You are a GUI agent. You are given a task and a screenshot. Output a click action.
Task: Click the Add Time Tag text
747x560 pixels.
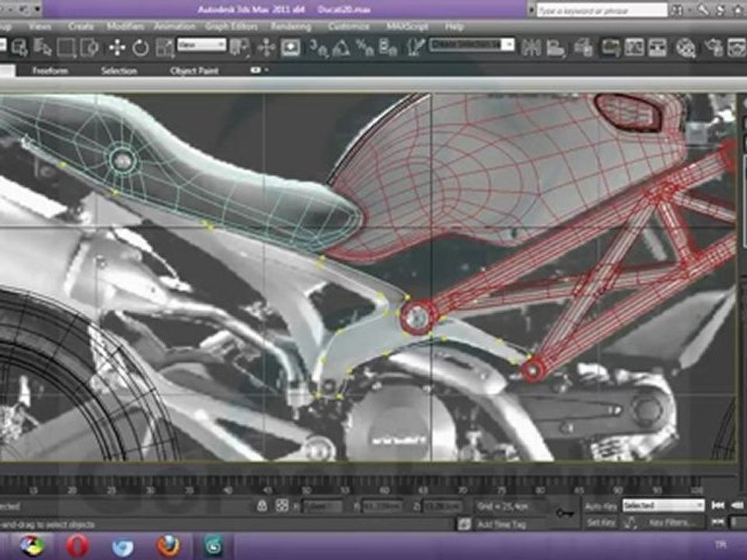point(502,524)
